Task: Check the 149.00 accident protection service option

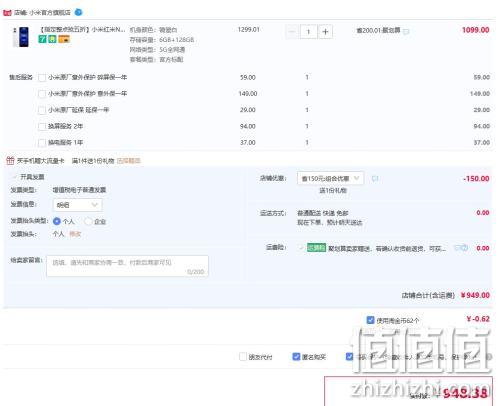Action: point(42,94)
